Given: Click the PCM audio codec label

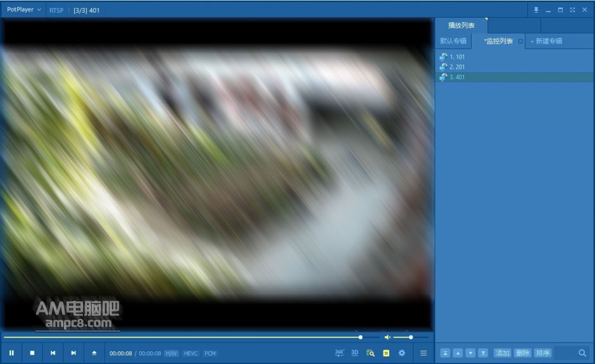Looking at the screenshot, I should point(210,353).
